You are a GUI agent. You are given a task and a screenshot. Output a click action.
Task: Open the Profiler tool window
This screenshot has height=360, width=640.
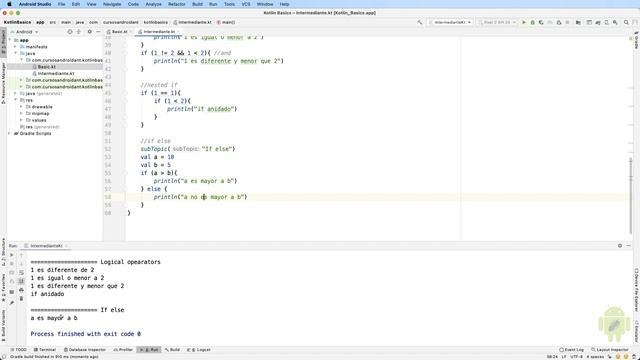pos(123,350)
